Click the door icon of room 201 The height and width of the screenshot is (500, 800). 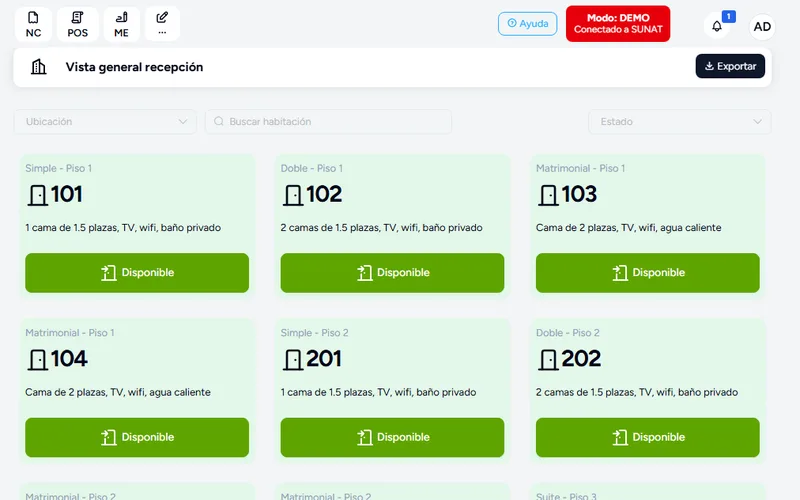(x=293, y=360)
